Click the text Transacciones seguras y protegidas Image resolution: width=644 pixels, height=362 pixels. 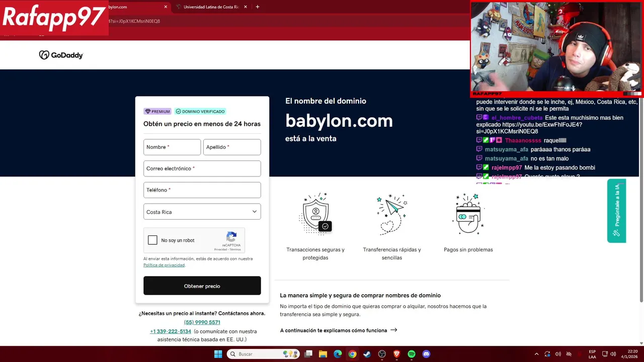click(x=315, y=253)
